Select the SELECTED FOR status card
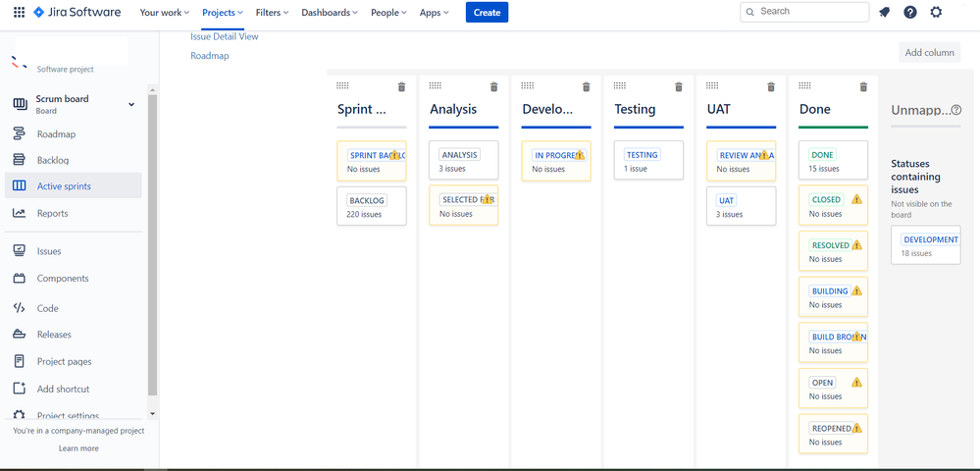The width and height of the screenshot is (980, 471). [x=464, y=205]
